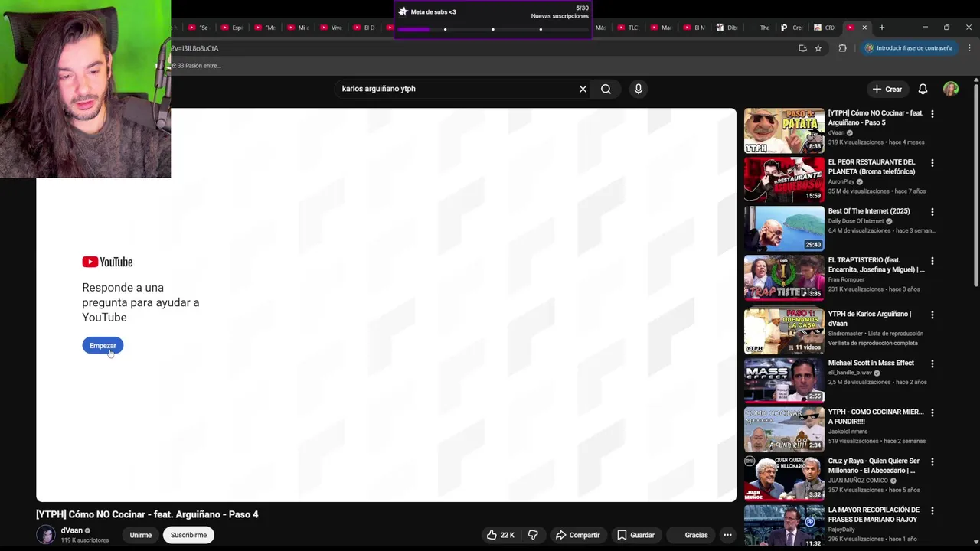Screen dimensions: 980x551
Task: Save video with Guardar button
Action: click(636, 535)
